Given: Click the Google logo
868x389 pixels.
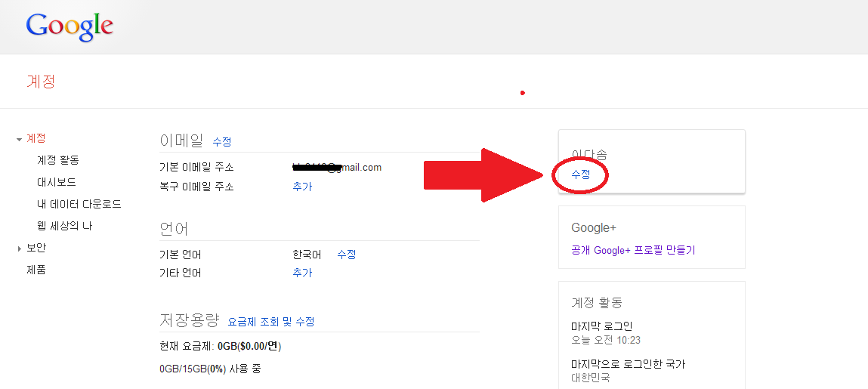Looking at the screenshot, I should pos(70,27).
